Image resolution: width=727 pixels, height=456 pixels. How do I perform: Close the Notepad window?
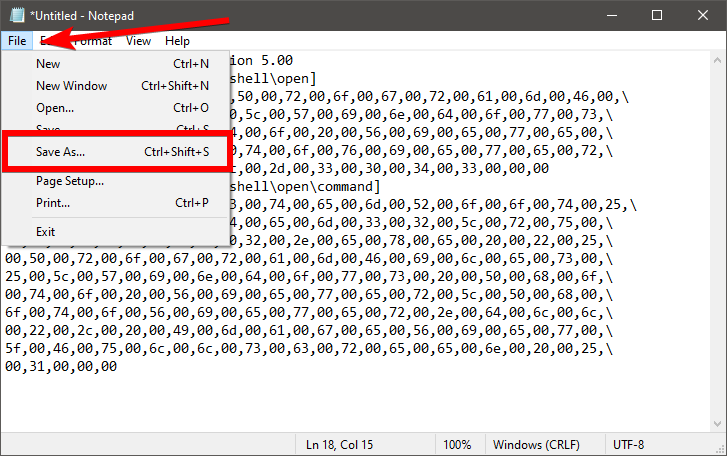pyautogui.click(x=703, y=15)
